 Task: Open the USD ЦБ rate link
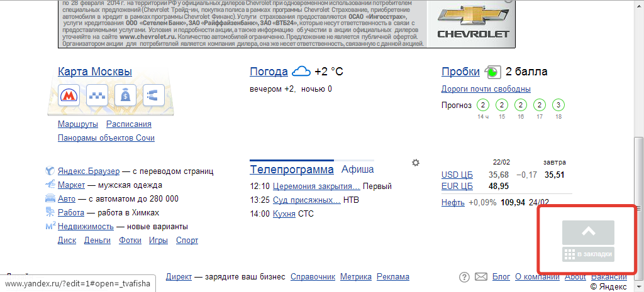[x=457, y=175]
